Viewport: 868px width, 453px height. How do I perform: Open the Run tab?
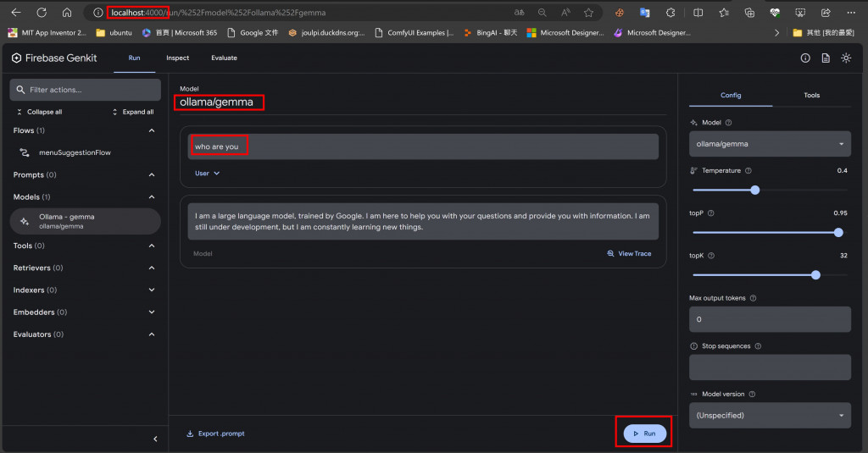click(x=135, y=58)
